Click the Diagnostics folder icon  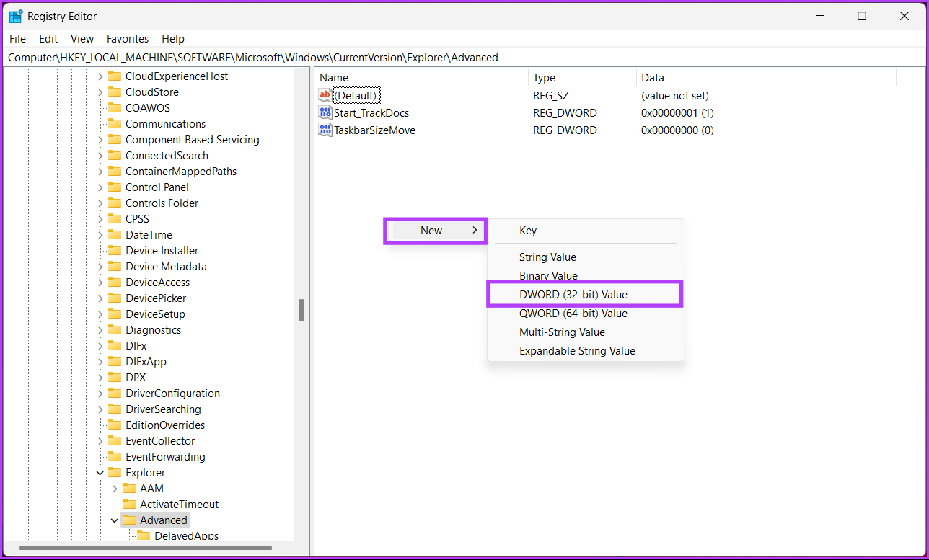point(114,330)
